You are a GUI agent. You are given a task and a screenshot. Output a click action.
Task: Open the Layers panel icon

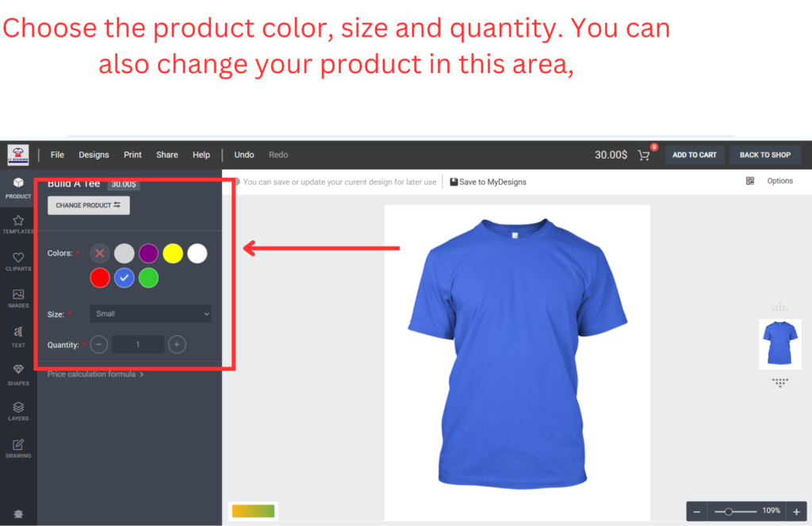click(18, 411)
